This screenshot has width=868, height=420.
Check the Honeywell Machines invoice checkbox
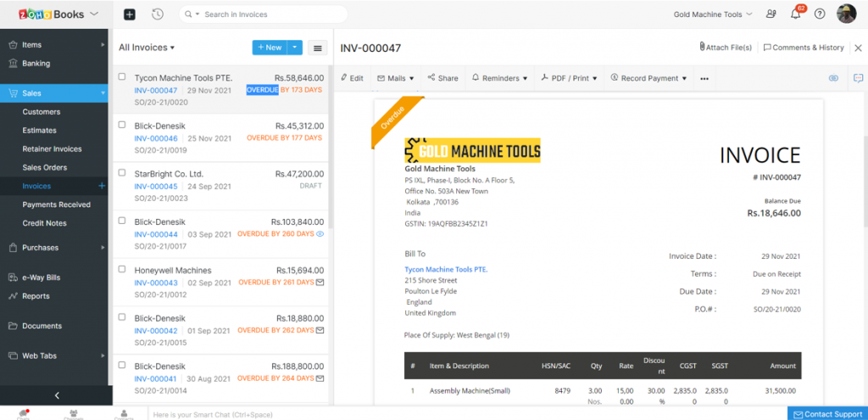[x=122, y=269]
